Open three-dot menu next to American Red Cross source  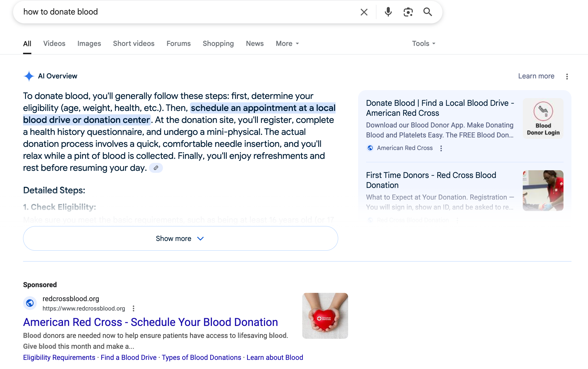click(x=441, y=148)
